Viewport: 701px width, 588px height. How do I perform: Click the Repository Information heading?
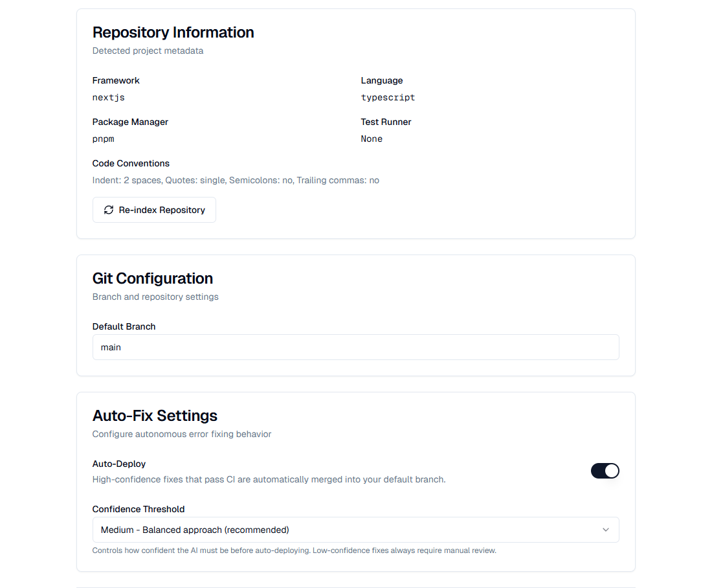point(173,32)
